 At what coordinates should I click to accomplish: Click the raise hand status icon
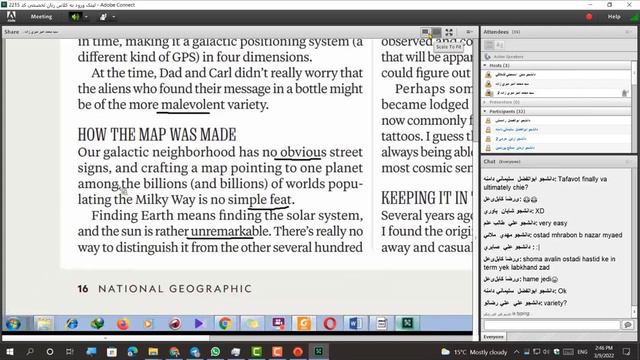point(103,17)
